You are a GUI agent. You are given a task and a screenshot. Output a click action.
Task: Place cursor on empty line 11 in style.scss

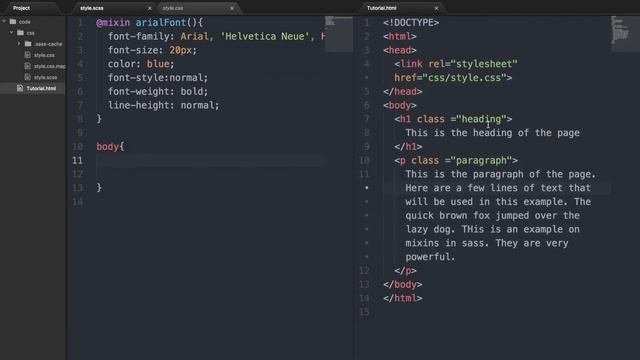pyautogui.click(x=210, y=160)
